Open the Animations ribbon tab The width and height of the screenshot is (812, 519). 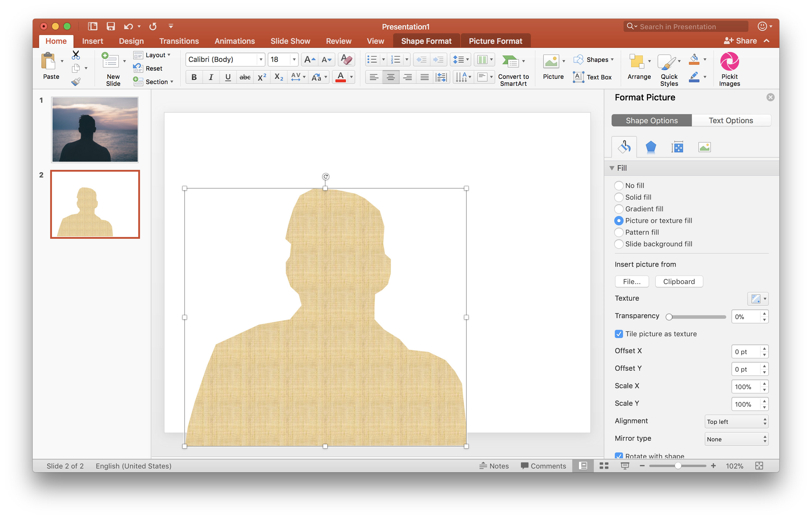(235, 41)
